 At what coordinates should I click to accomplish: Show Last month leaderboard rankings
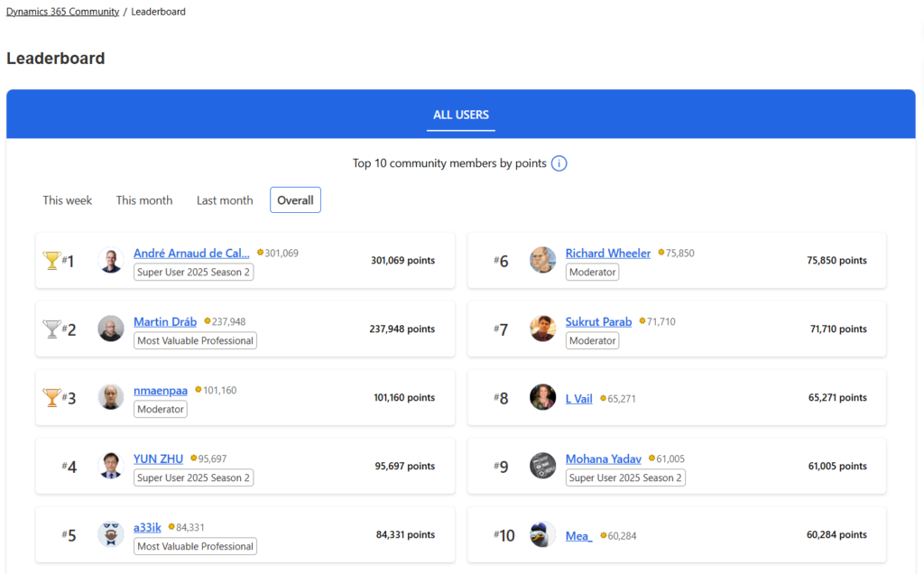(225, 200)
